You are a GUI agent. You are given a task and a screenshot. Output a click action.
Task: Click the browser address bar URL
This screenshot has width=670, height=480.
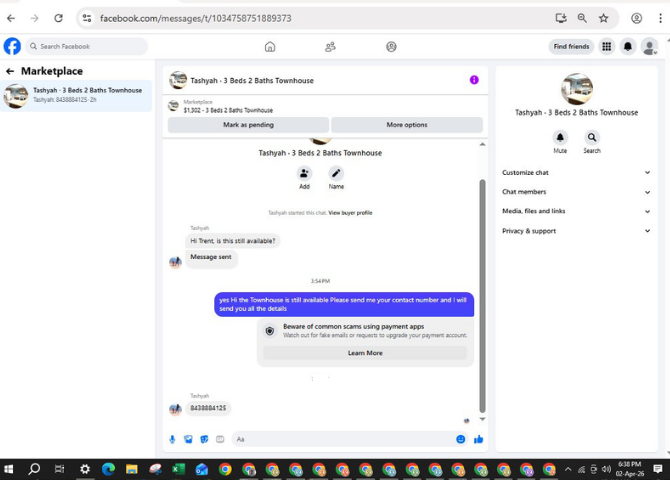[196, 18]
